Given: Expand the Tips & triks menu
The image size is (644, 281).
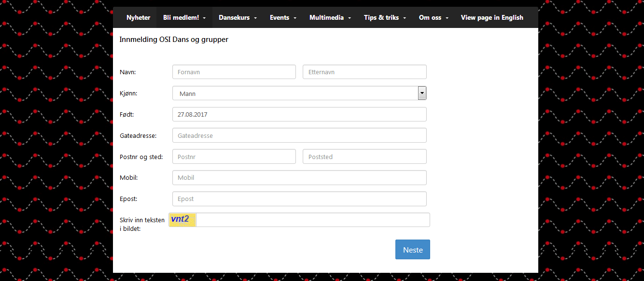Looking at the screenshot, I should tap(385, 17).
